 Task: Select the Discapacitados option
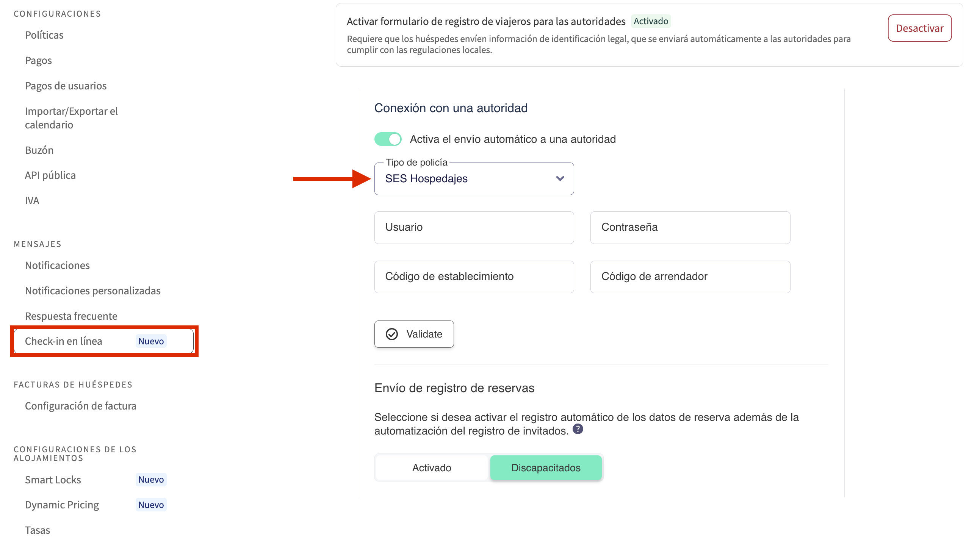546,467
